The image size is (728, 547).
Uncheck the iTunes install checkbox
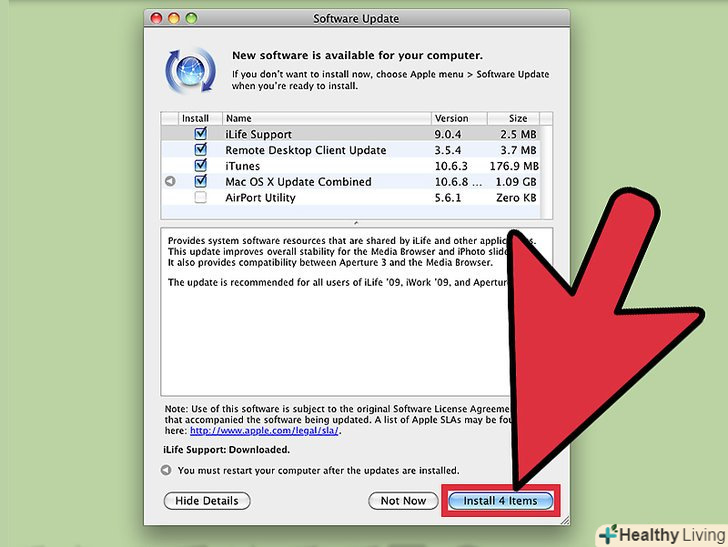201,165
